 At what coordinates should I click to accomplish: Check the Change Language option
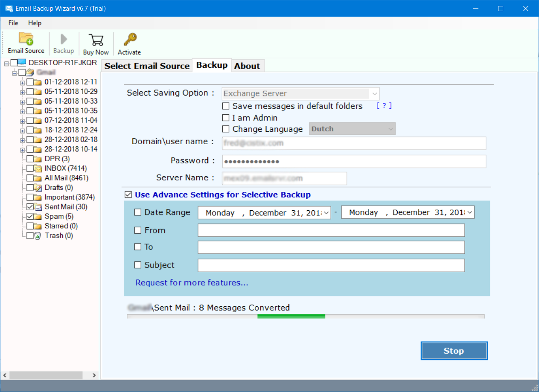(226, 129)
